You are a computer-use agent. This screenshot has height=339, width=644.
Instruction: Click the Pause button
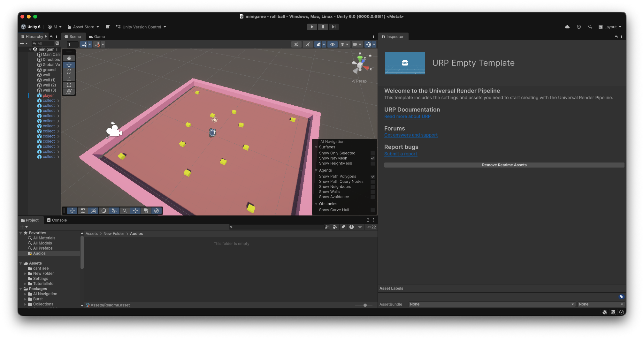[323, 27]
